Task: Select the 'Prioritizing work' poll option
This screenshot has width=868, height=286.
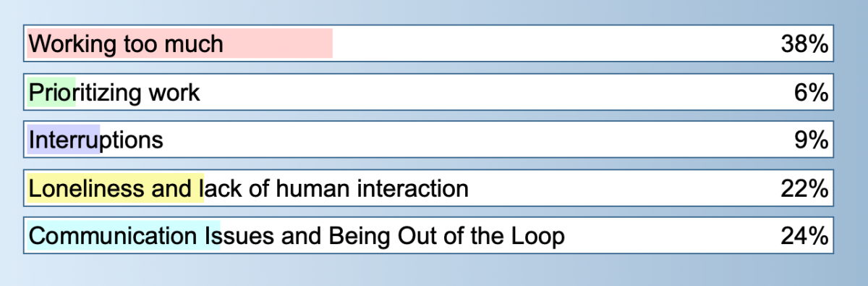Action: click(429, 93)
